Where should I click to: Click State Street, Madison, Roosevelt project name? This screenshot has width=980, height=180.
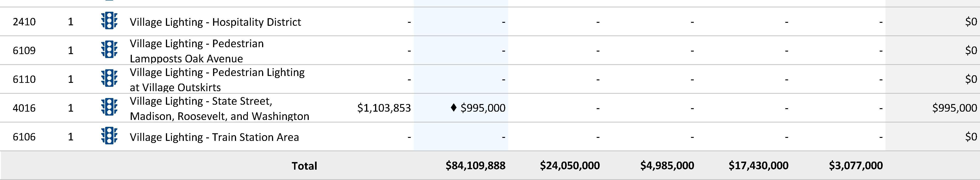pyautogui.click(x=220, y=108)
